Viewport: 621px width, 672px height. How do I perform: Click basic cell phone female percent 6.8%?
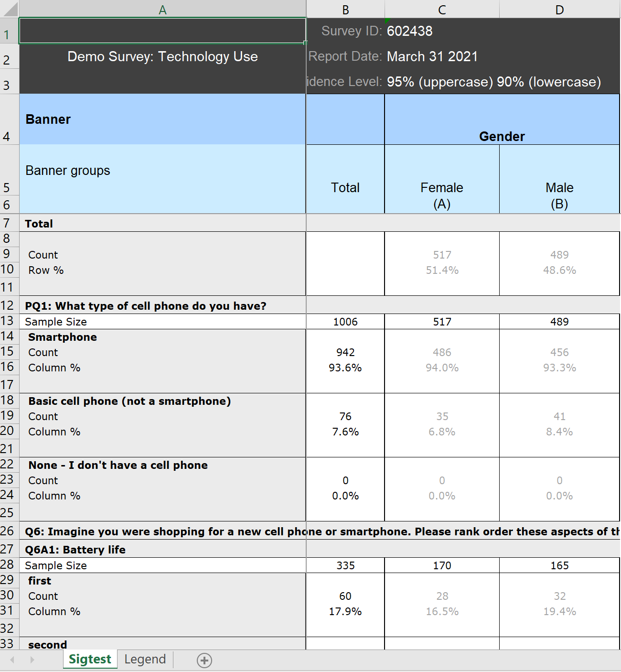[442, 432]
